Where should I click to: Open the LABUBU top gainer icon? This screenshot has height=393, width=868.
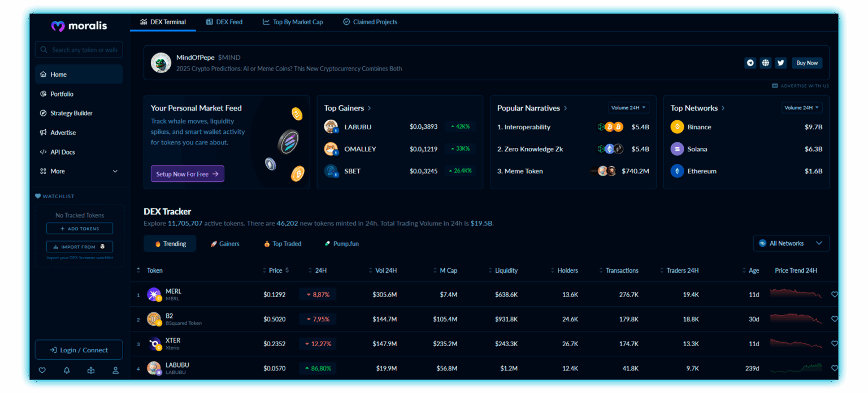point(331,127)
